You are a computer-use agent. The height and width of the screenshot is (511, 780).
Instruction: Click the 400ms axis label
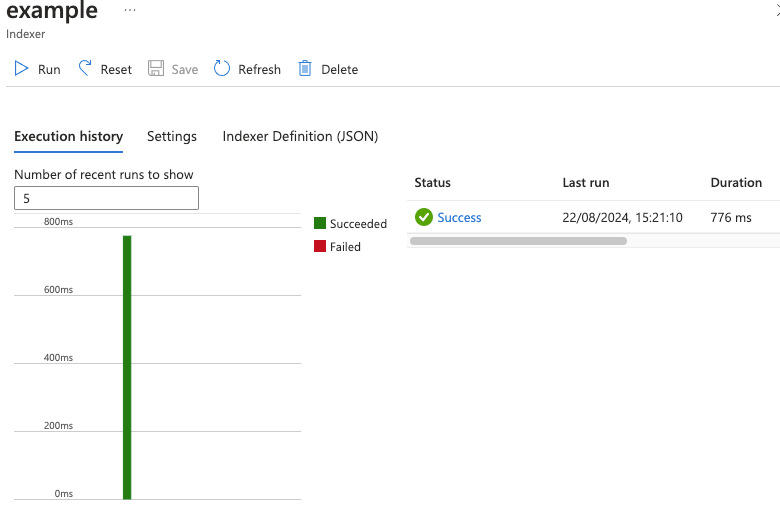point(58,358)
